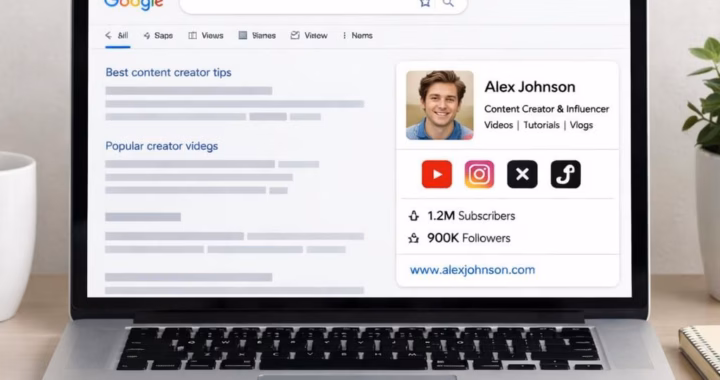The width and height of the screenshot is (720, 380).
Task: Switch to the Sianes tab
Action: point(258,35)
